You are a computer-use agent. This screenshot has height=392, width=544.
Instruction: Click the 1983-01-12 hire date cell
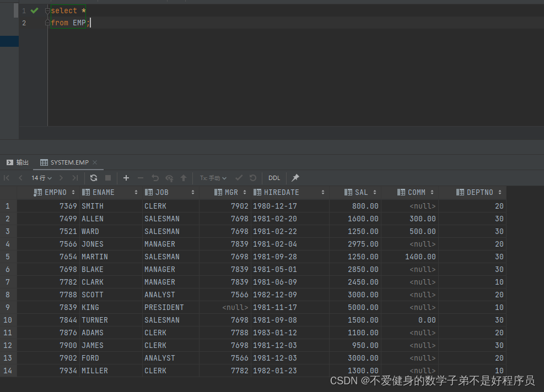point(290,333)
